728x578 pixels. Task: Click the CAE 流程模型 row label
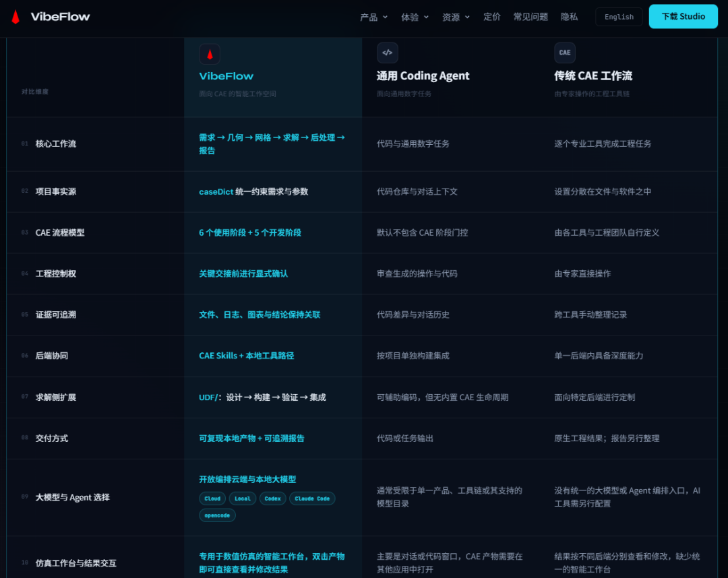click(x=60, y=233)
